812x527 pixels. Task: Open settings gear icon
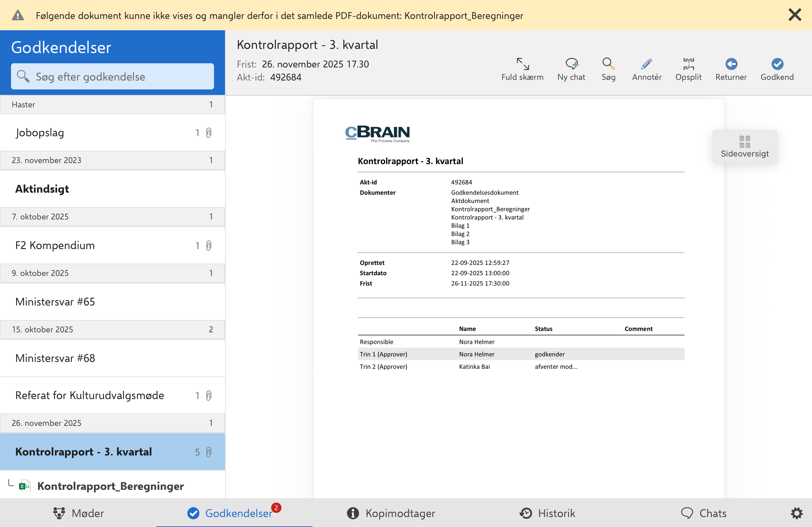tap(797, 513)
